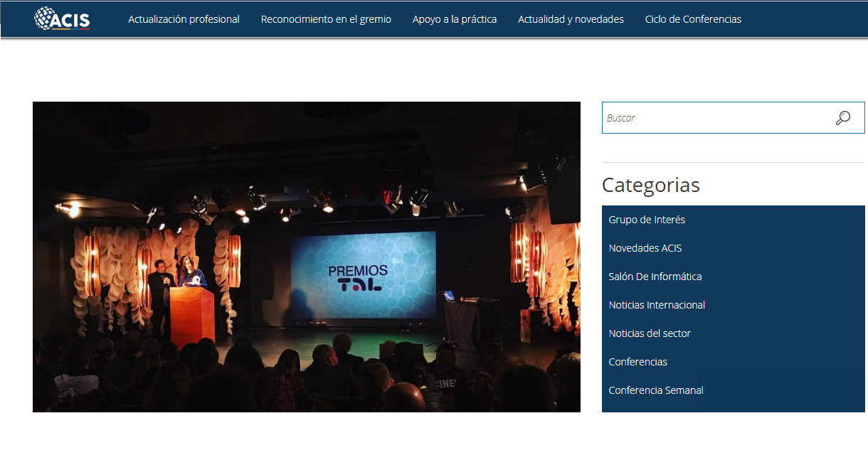Open the Grupo de Interés category
The image size is (868, 455).
(647, 220)
